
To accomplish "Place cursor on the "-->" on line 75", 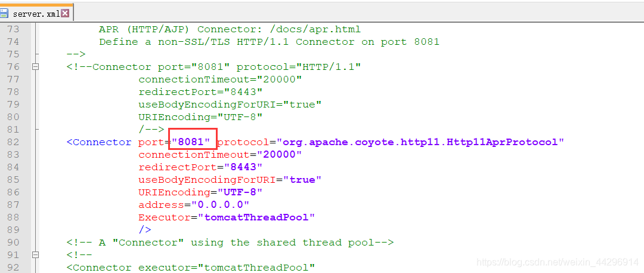I will point(76,54).
